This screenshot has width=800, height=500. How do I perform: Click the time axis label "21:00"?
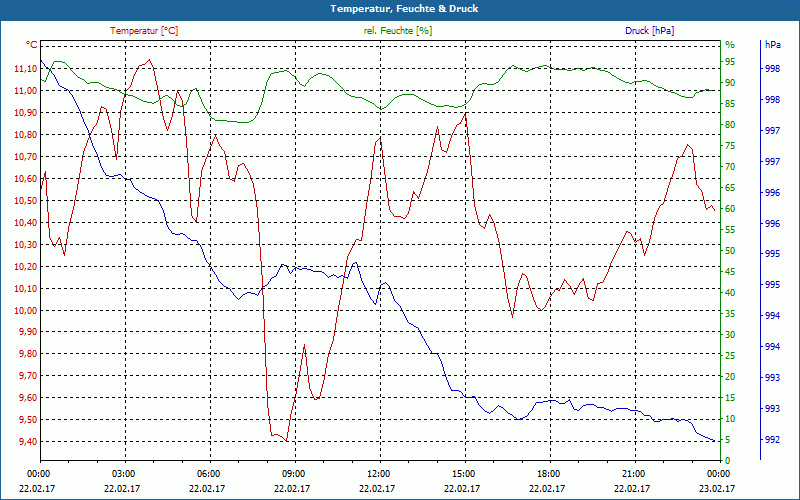point(633,473)
